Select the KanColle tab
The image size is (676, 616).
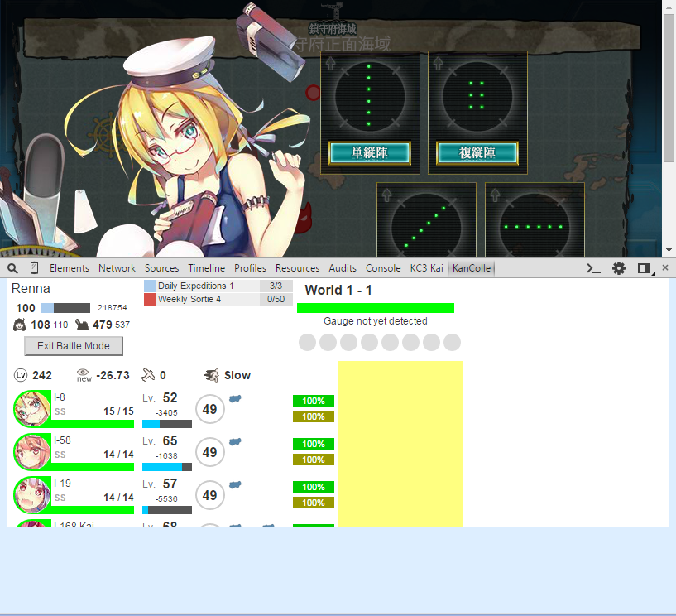(472, 268)
